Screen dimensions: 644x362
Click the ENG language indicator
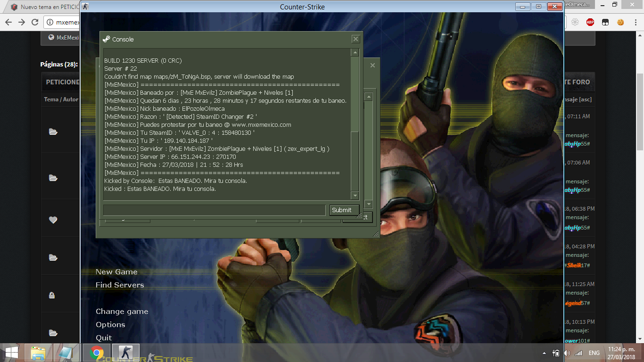[594, 353]
